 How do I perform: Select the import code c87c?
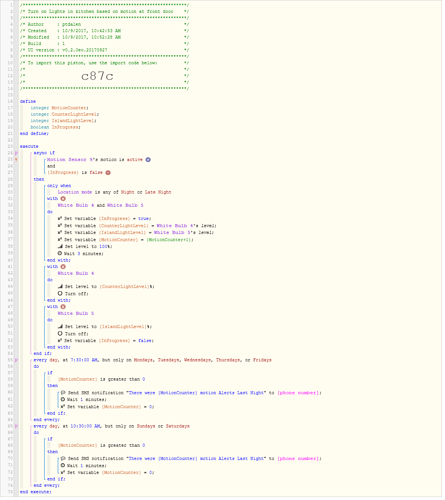point(98,77)
